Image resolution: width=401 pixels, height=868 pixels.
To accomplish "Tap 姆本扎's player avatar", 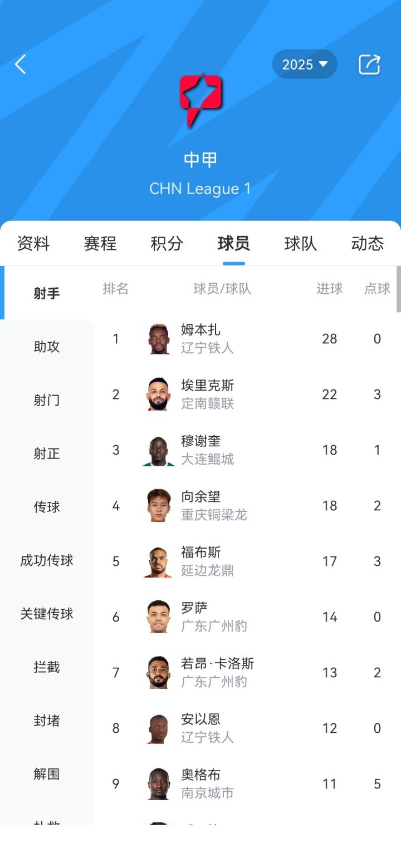I will pos(159,339).
